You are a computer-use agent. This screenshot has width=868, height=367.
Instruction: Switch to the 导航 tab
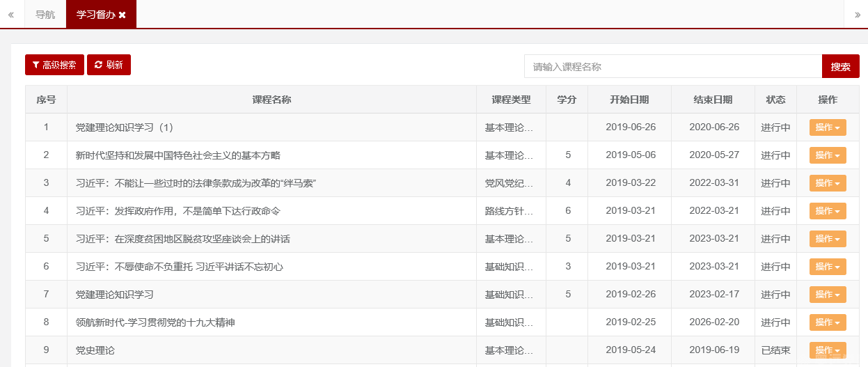tap(45, 15)
